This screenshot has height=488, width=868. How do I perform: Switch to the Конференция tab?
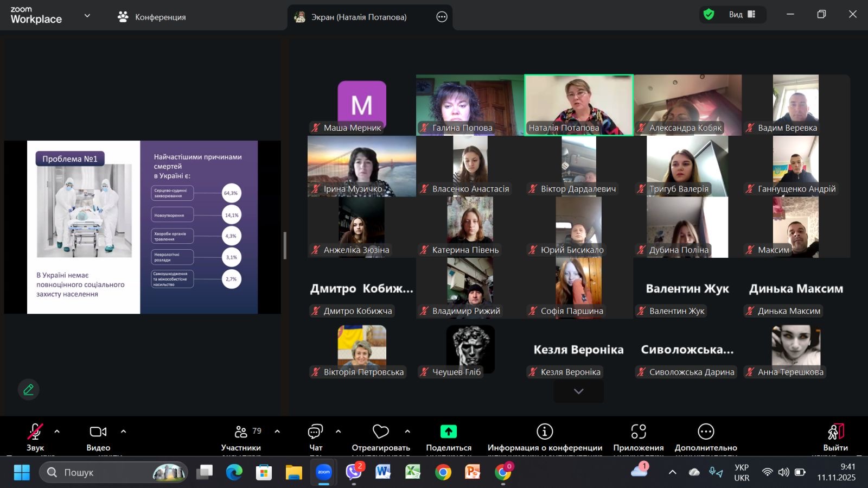[x=152, y=17]
